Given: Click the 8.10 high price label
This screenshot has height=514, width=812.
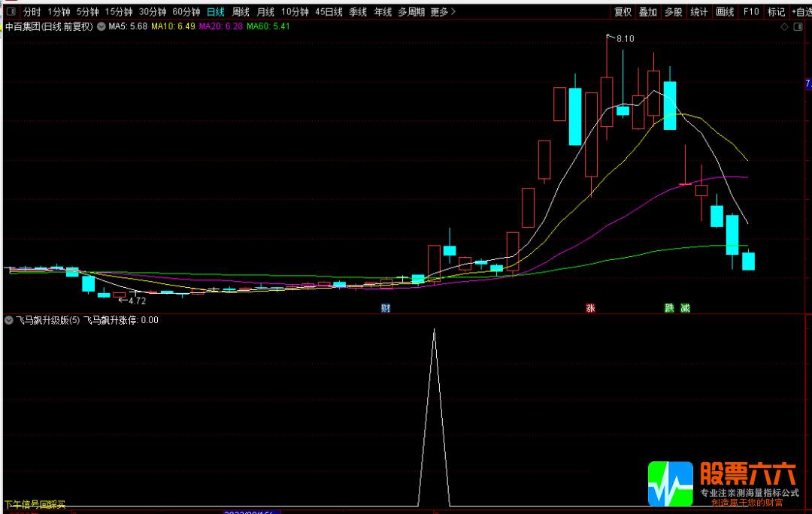Looking at the screenshot, I should pos(625,39).
